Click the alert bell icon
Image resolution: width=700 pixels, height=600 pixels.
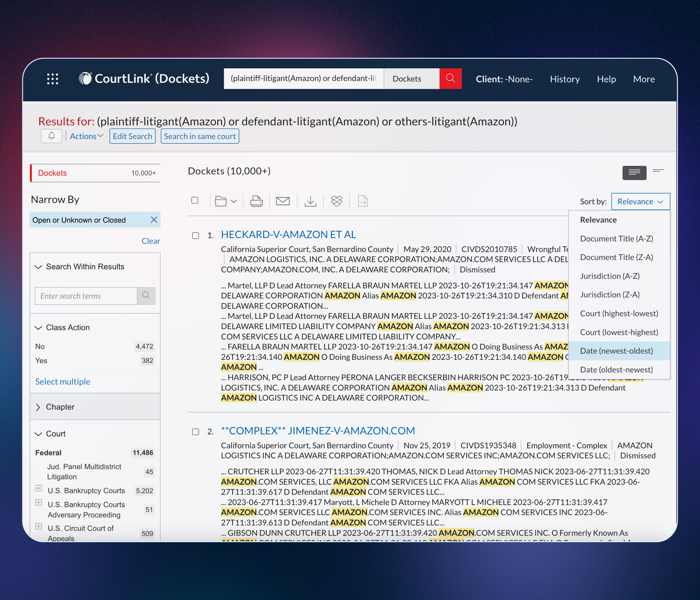pos(51,136)
